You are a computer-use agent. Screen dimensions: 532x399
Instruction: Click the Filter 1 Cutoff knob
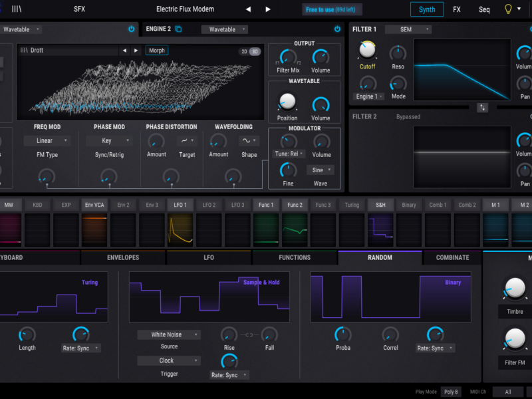[x=367, y=51]
